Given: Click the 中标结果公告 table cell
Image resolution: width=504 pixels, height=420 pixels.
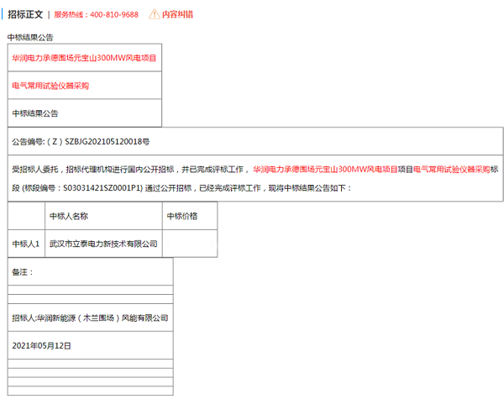Looking at the screenshot, I should (85, 113).
